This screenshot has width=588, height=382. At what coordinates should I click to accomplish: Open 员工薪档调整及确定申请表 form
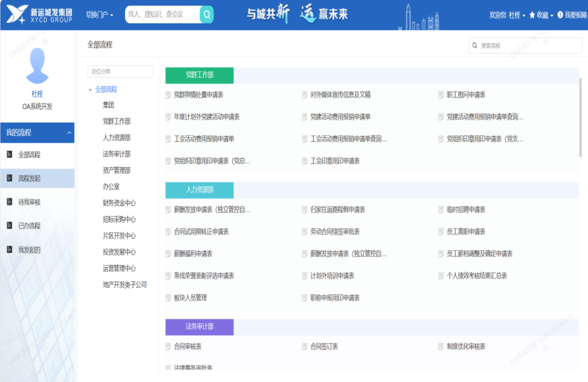[x=479, y=254]
